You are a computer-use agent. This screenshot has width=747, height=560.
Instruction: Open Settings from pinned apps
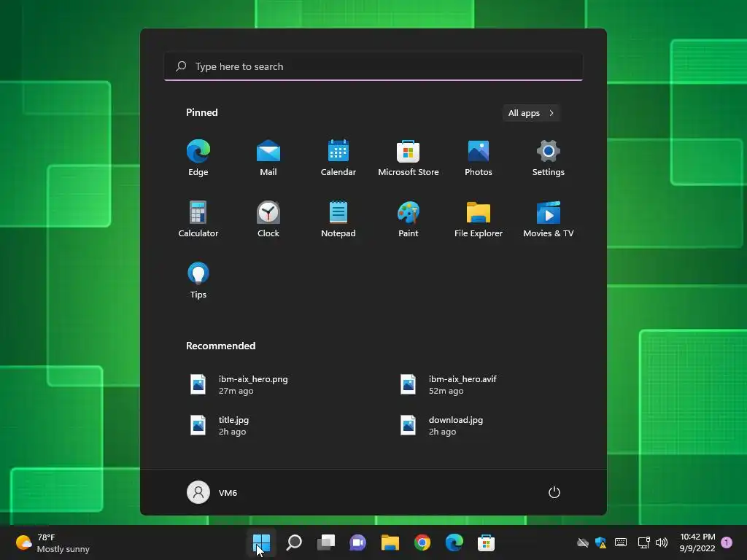click(549, 157)
